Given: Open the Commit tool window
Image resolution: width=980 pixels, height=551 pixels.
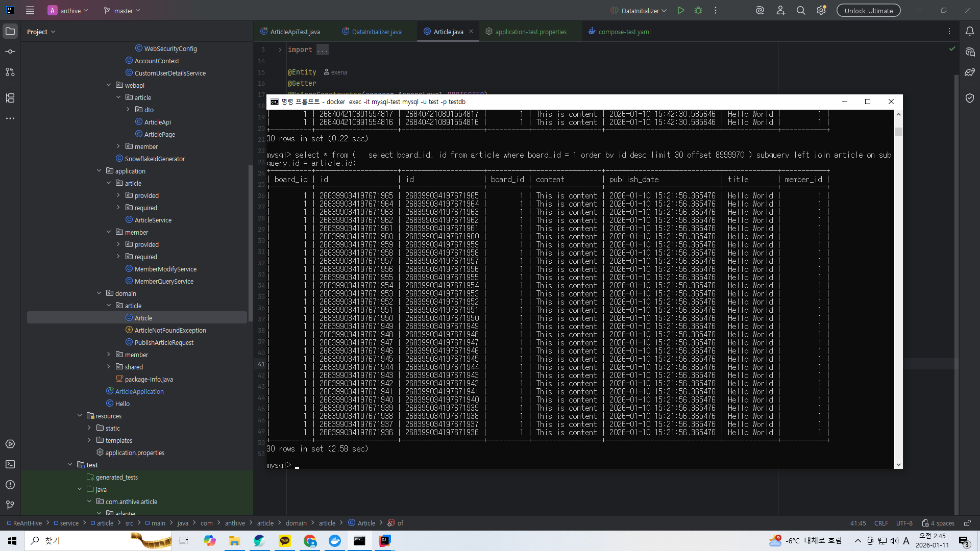Looking at the screenshot, I should (x=10, y=52).
